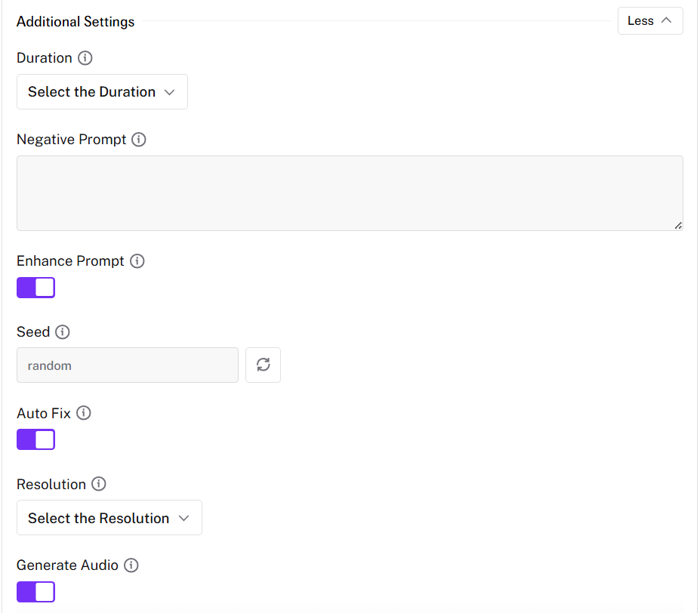Click the info icon beside Seed

pyautogui.click(x=63, y=332)
